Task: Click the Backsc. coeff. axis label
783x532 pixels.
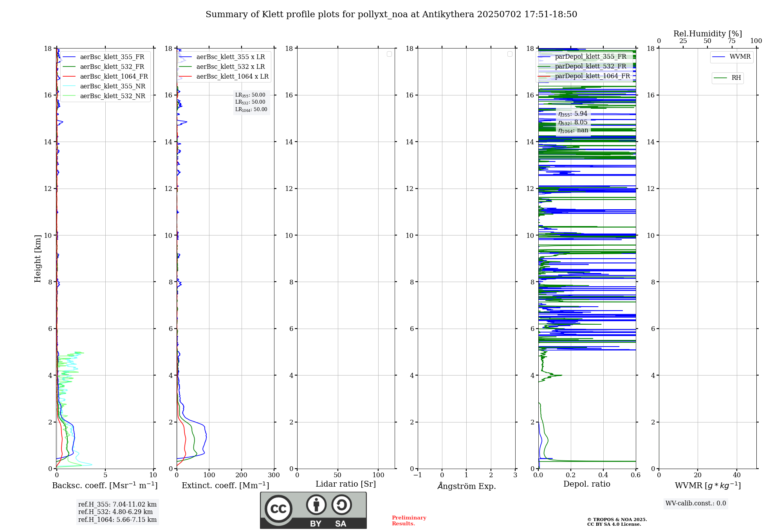Action: [x=105, y=485]
